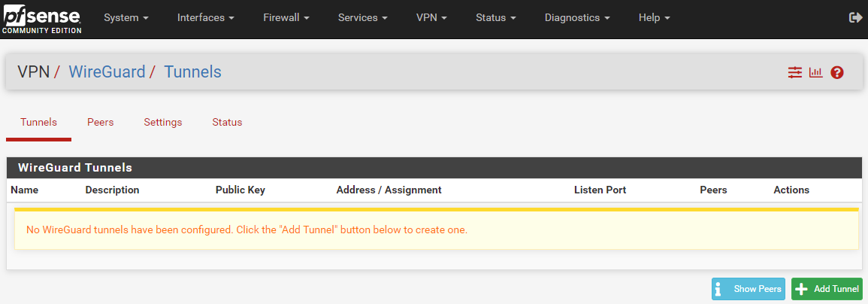Click the pfSense Community Edition logo

(42, 20)
